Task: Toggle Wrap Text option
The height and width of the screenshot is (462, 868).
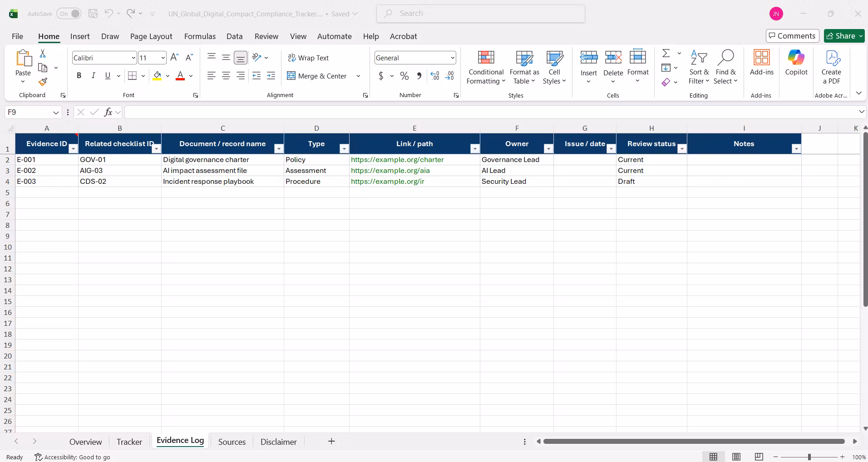Action: tap(308, 58)
